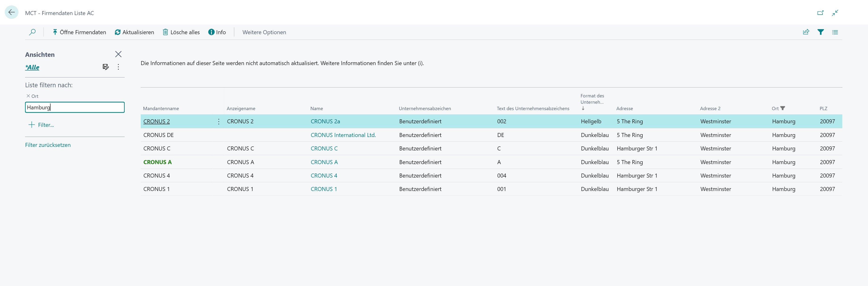Toggle the filter pane funnel icon

(821, 32)
